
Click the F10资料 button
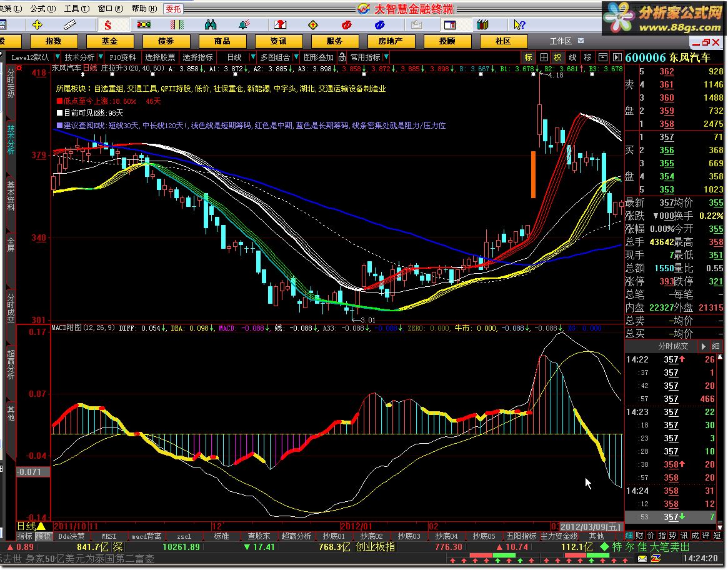pos(122,57)
